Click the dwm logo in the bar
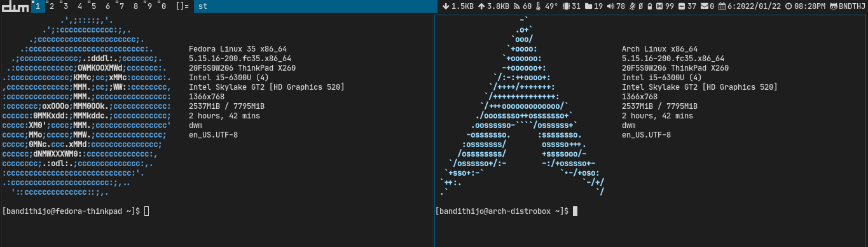Image resolution: width=868 pixels, height=247 pixels. 15,6
